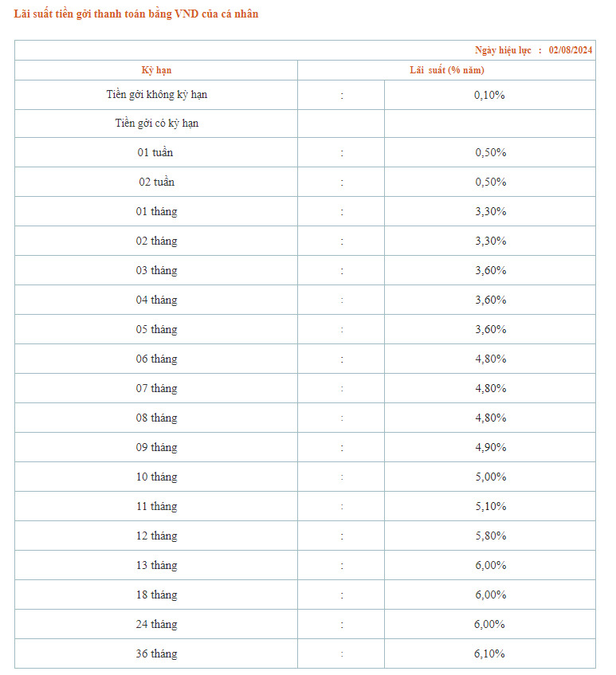616x675 pixels.
Task: Click the 5,80% rate value
Action: click(491, 536)
